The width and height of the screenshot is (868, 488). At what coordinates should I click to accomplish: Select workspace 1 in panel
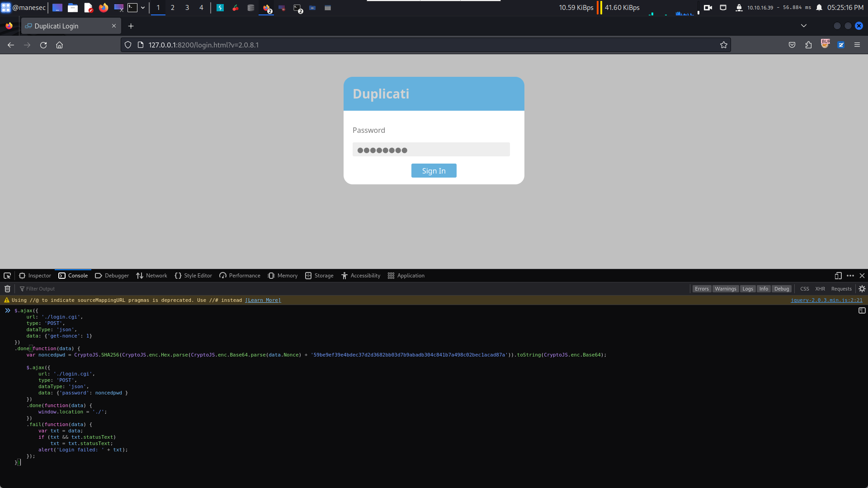point(158,8)
